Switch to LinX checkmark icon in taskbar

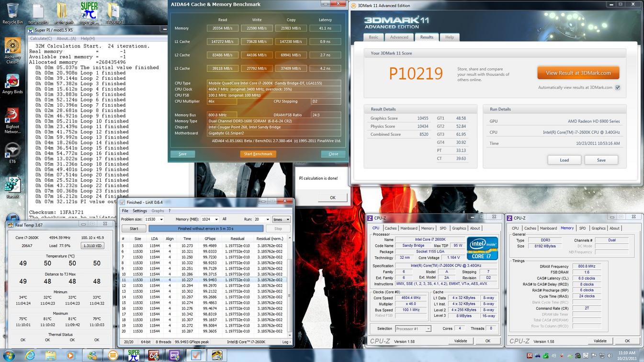click(x=196, y=355)
